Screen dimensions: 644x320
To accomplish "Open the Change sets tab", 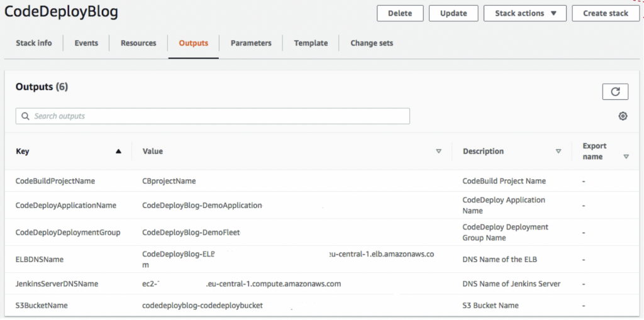I will (x=372, y=43).
